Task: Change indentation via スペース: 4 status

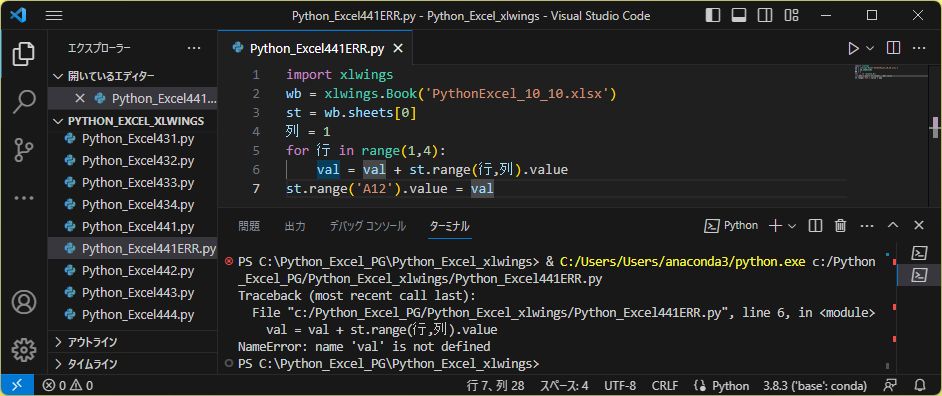Action: coord(564,386)
